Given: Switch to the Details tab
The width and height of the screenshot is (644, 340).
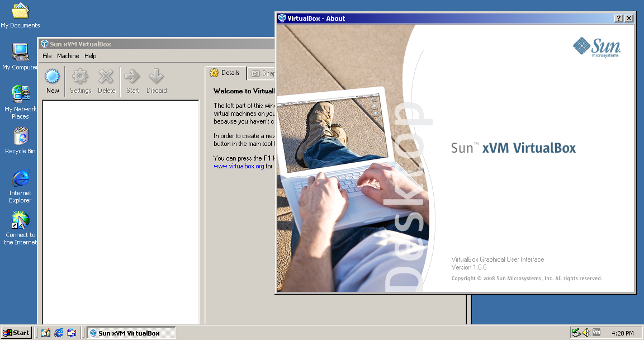Looking at the screenshot, I should (x=225, y=73).
